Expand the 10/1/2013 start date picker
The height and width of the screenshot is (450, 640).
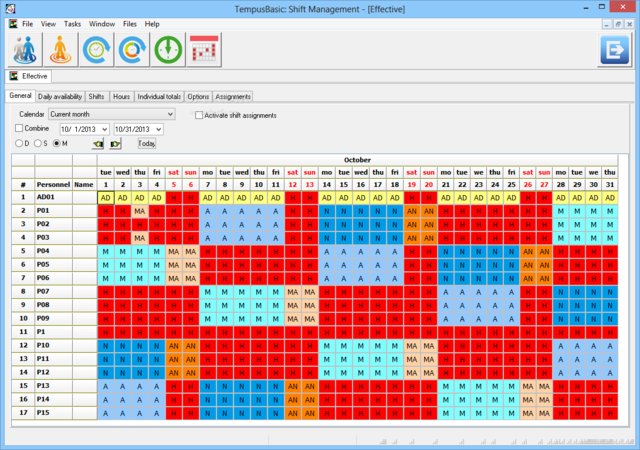pos(104,129)
